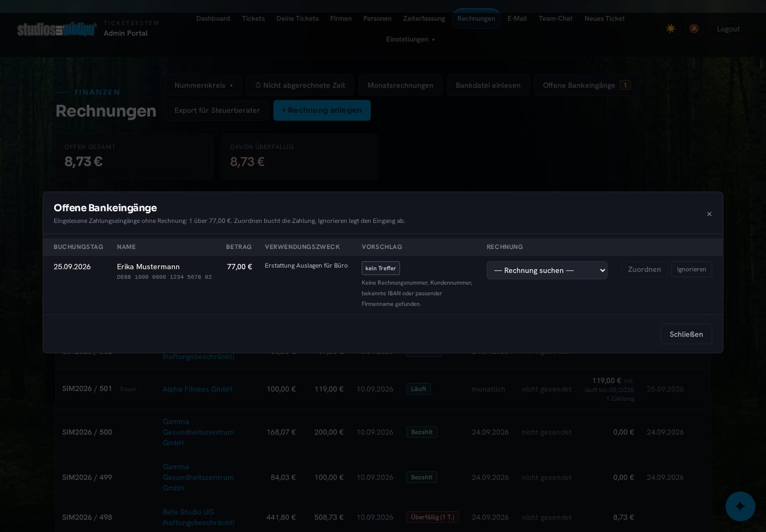Click the Schließen button
The height and width of the screenshot is (532, 766).
click(x=686, y=334)
